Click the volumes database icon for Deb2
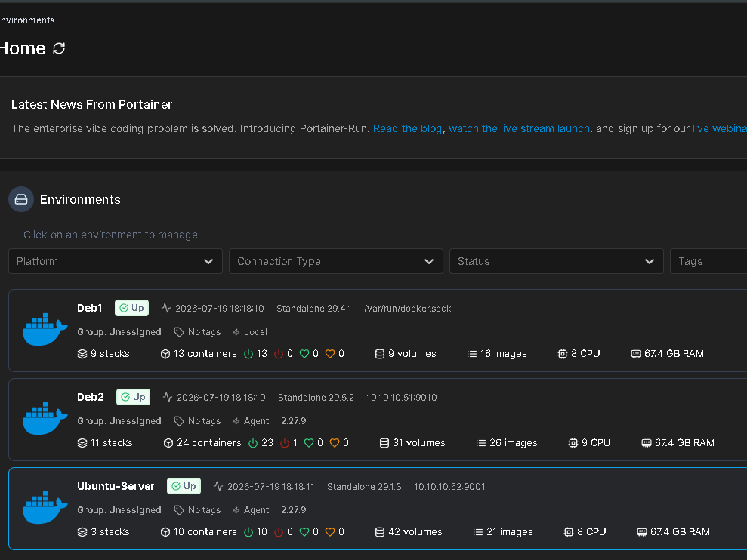Image resolution: width=747 pixels, height=560 pixels. click(384, 443)
